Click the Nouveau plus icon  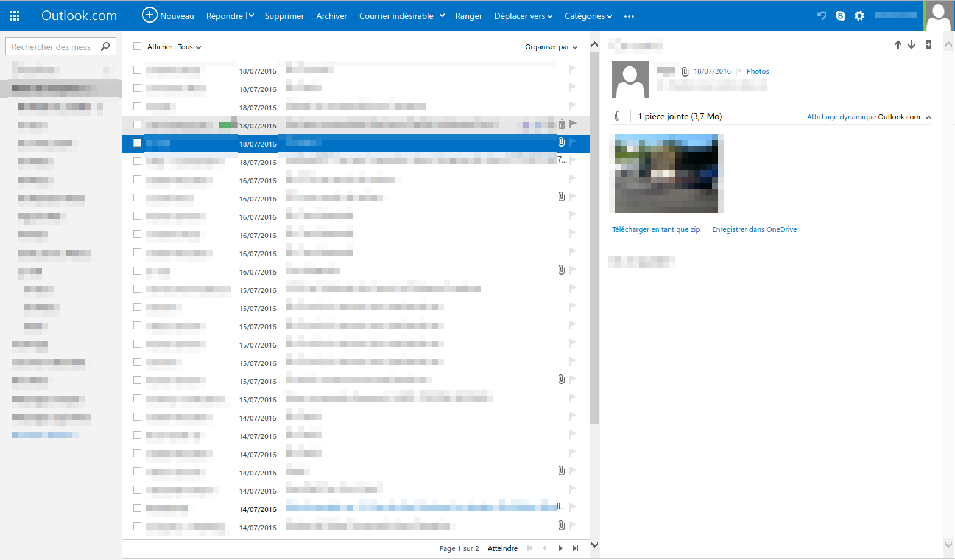(x=149, y=15)
